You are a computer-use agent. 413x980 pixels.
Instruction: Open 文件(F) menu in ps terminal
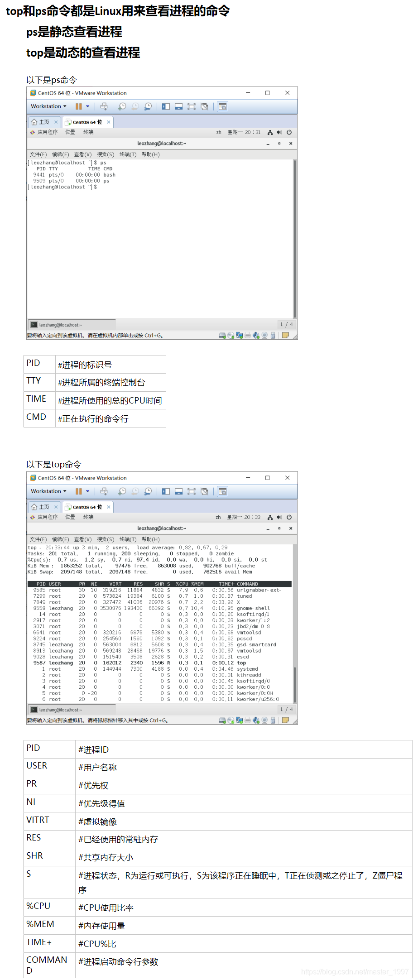click(x=38, y=154)
